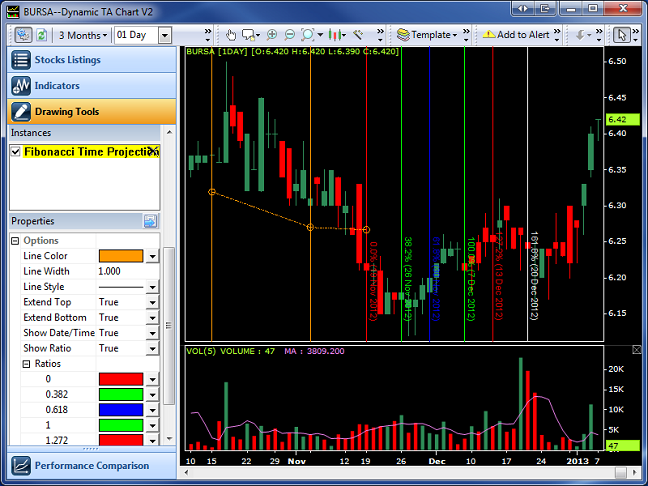The image size is (648, 486).
Task: Open the Extend Bottom dropdown
Action: [152, 318]
